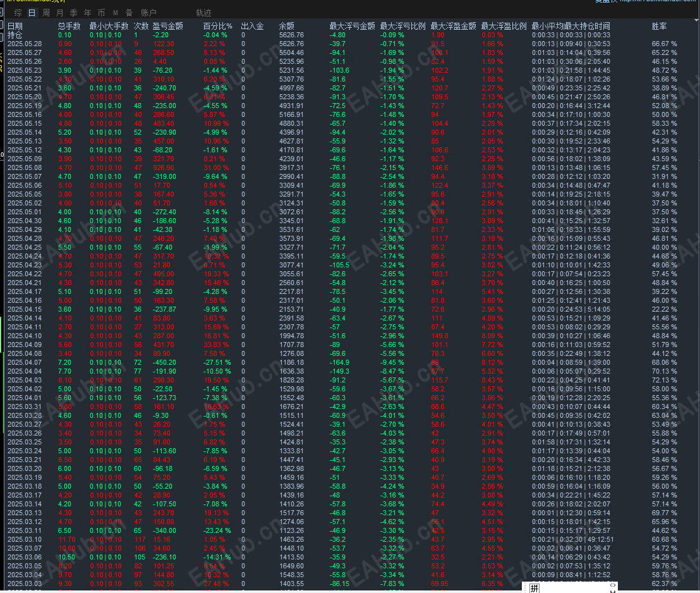Sort by the 余额 column header

coord(287,26)
